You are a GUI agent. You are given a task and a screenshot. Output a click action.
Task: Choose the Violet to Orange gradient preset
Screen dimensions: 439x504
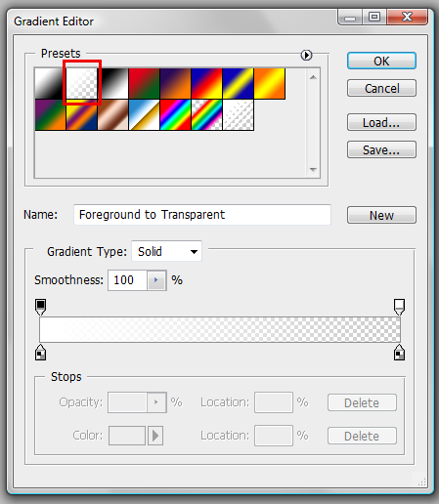coord(176,83)
